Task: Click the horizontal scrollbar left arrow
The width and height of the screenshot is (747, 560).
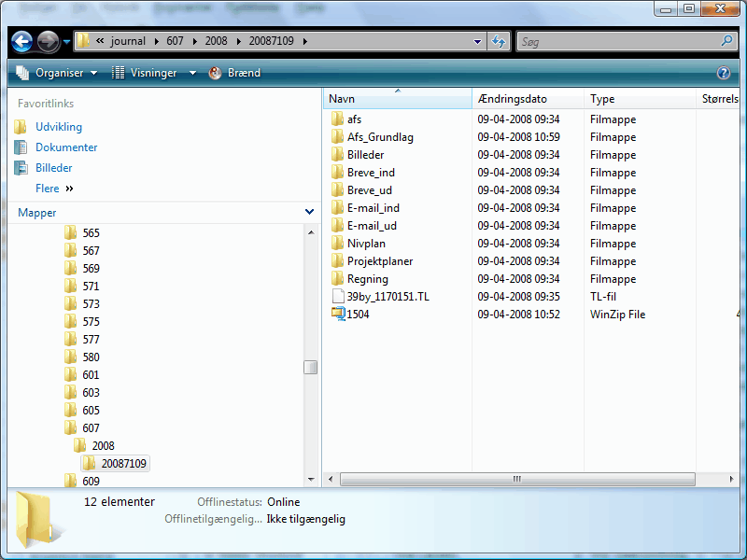Action: (331, 479)
